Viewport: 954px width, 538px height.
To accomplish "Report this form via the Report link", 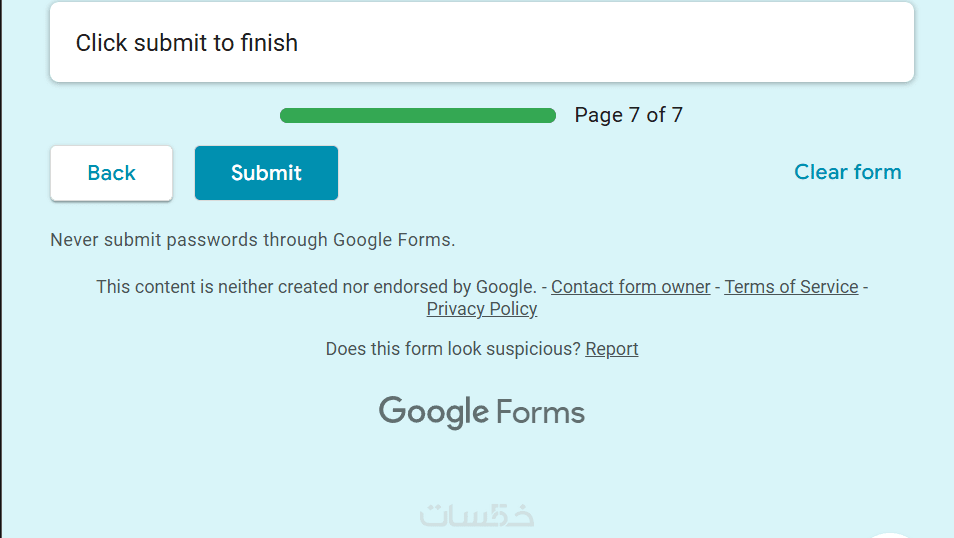I will pyautogui.click(x=611, y=349).
